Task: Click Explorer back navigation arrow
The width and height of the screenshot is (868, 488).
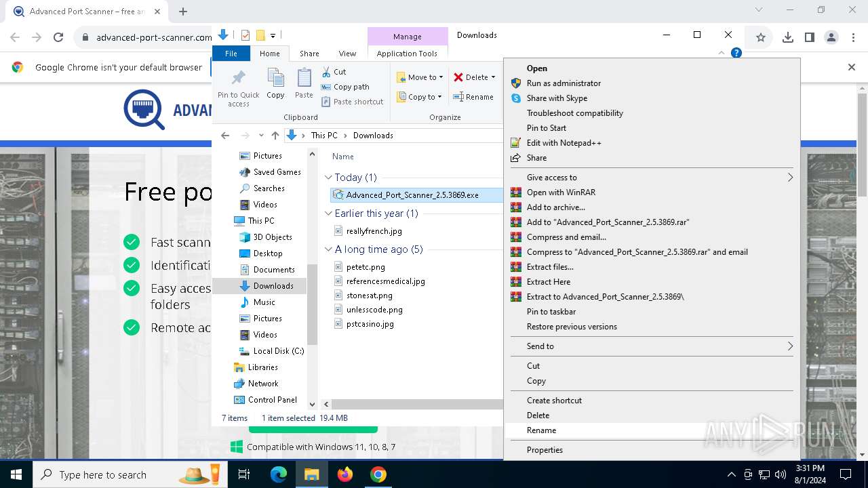Action: pos(225,136)
